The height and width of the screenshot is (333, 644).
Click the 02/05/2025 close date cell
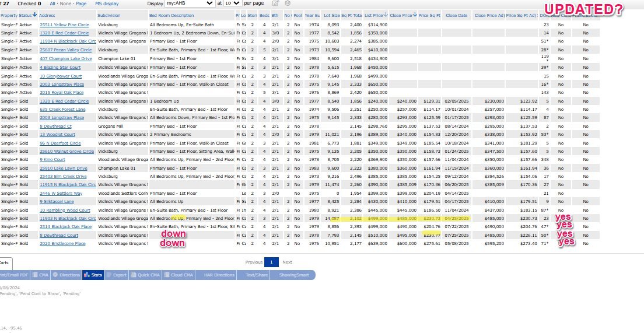click(457, 101)
